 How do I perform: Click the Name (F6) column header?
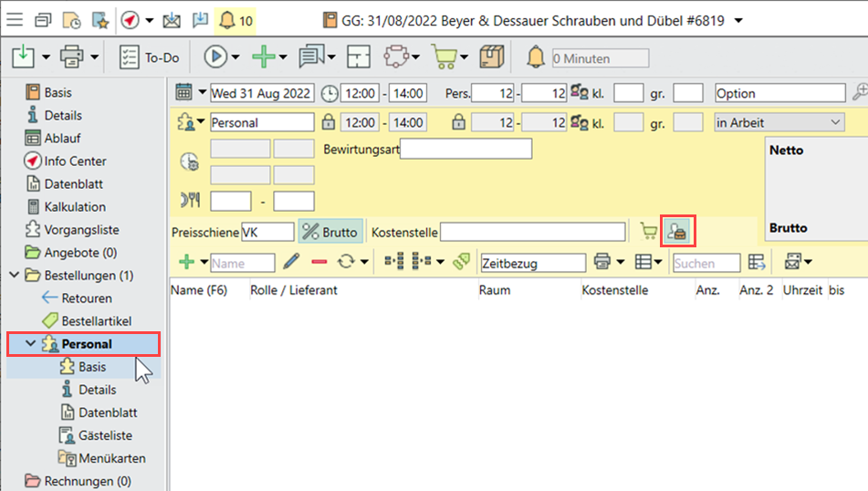(x=199, y=291)
